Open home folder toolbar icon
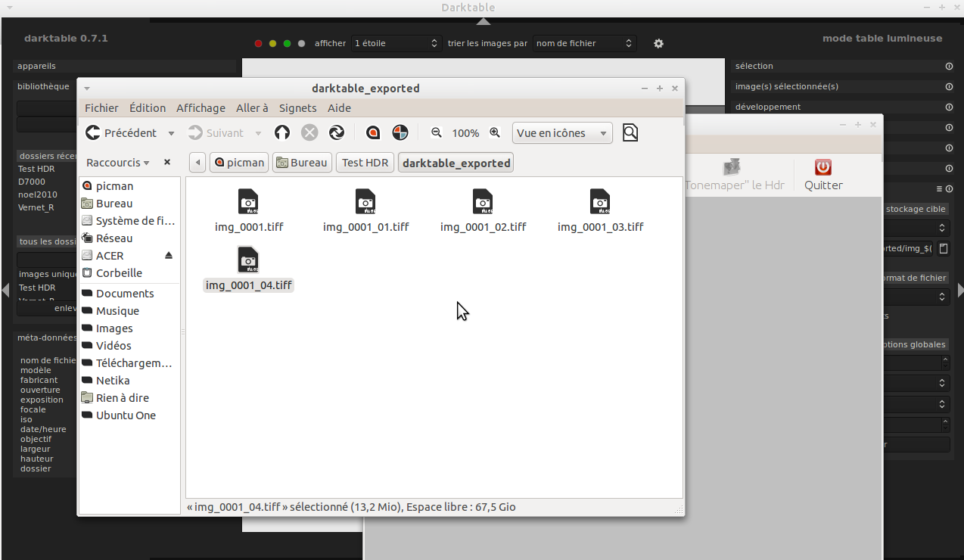This screenshot has height=560, width=964. coord(373,132)
